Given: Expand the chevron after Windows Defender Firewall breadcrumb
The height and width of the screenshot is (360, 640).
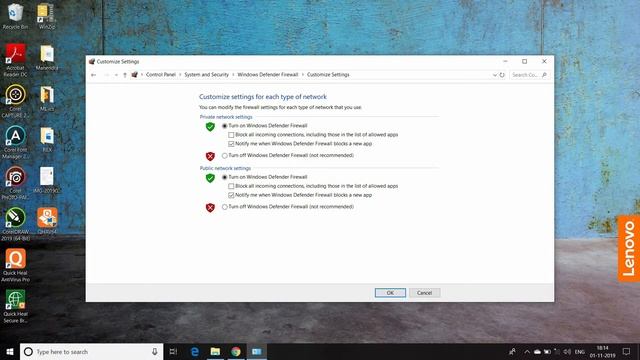Looking at the screenshot, I should tap(302, 75).
